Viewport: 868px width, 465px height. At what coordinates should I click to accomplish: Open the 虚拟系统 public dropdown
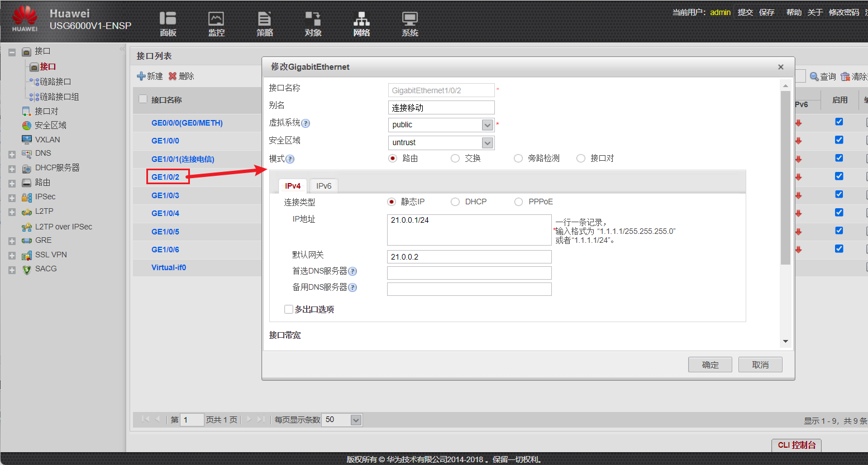click(x=488, y=125)
